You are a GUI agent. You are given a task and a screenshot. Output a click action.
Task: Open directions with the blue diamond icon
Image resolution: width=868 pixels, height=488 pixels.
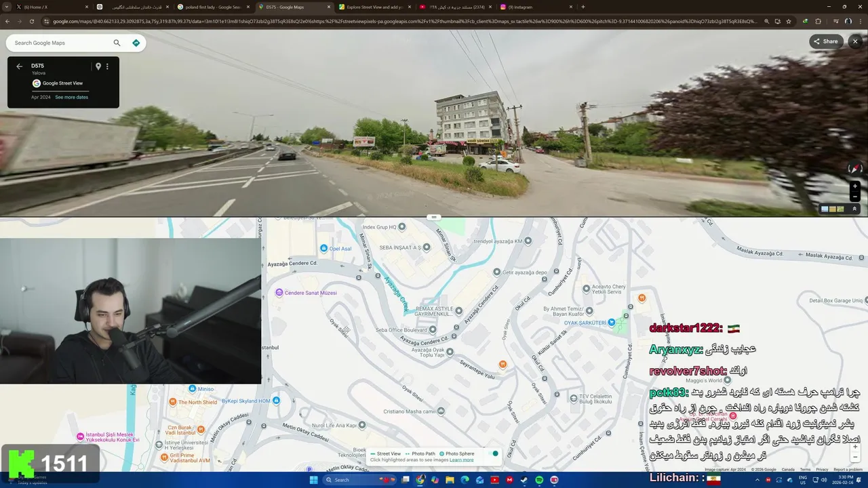[136, 43]
